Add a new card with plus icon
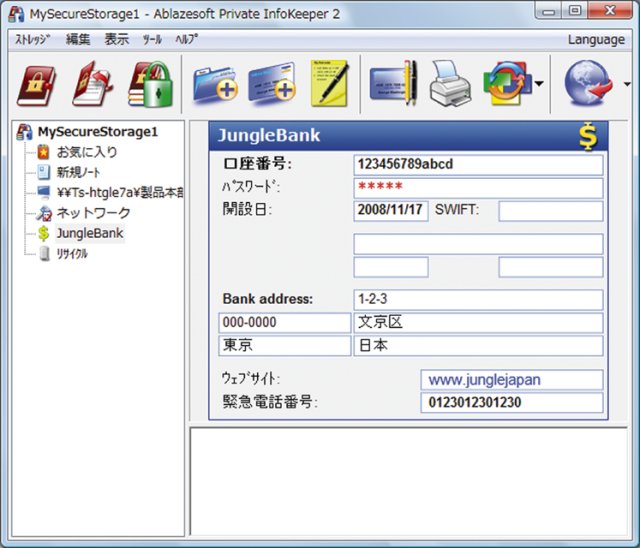Viewport: 640px width, 548px height. [x=272, y=82]
